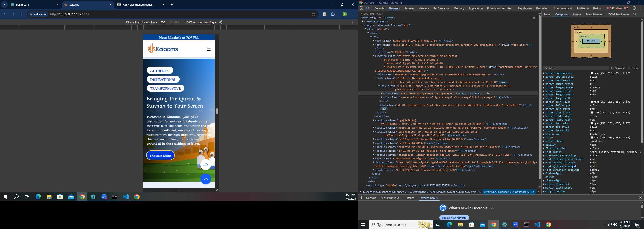This screenshot has width=644, height=229.
Task: Open the tab search dropdown chevron
Action: [x=4, y=4]
